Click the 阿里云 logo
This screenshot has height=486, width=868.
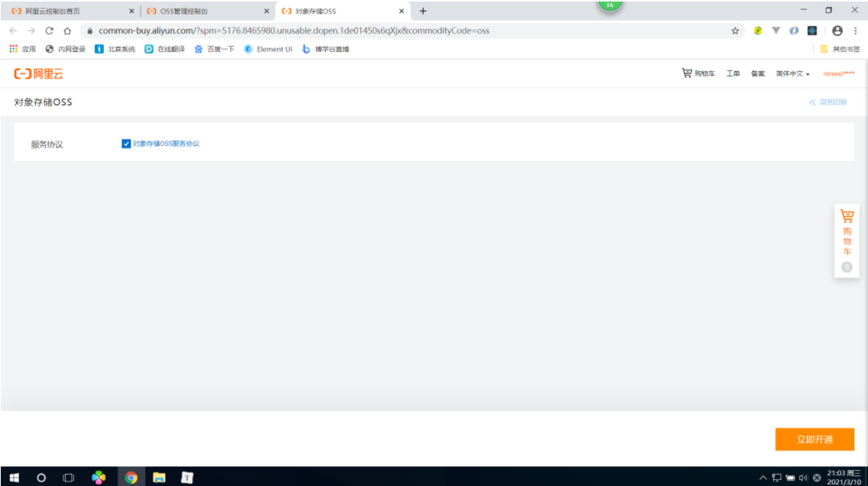click(x=39, y=73)
